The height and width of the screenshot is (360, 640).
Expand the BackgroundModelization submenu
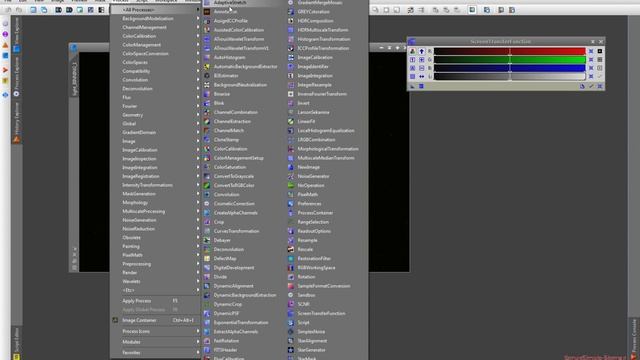point(156,18)
